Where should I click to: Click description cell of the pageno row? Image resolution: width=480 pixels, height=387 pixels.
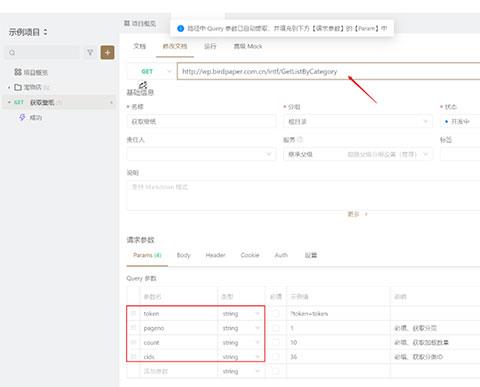(435, 328)
